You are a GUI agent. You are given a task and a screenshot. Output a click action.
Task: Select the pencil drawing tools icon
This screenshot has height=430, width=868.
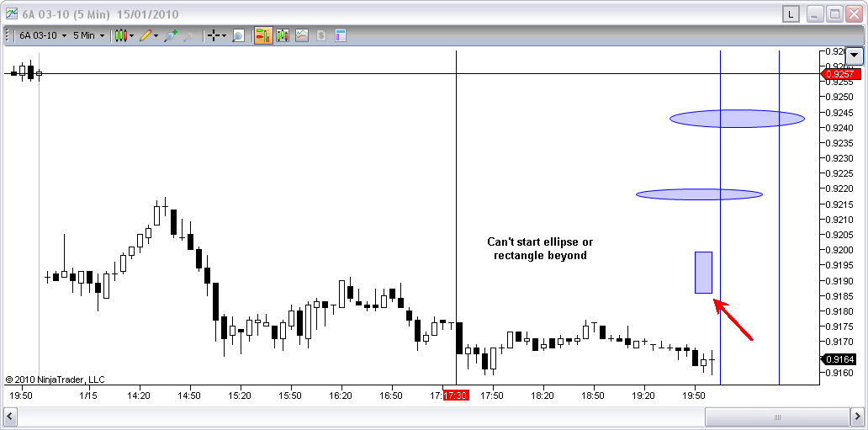pyautogui.click(x=145, y=35)
